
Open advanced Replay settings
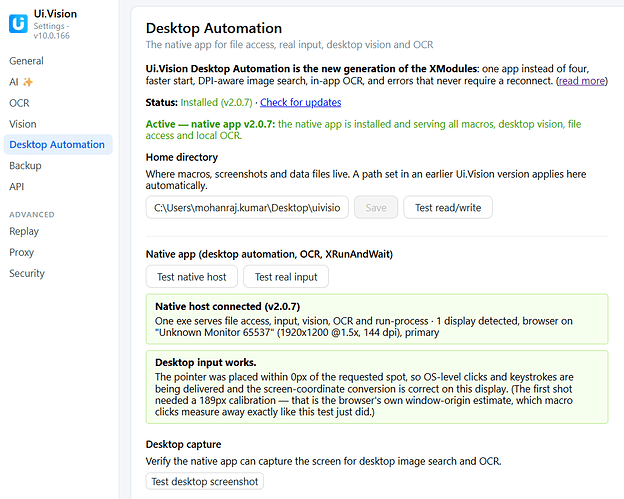24,231
